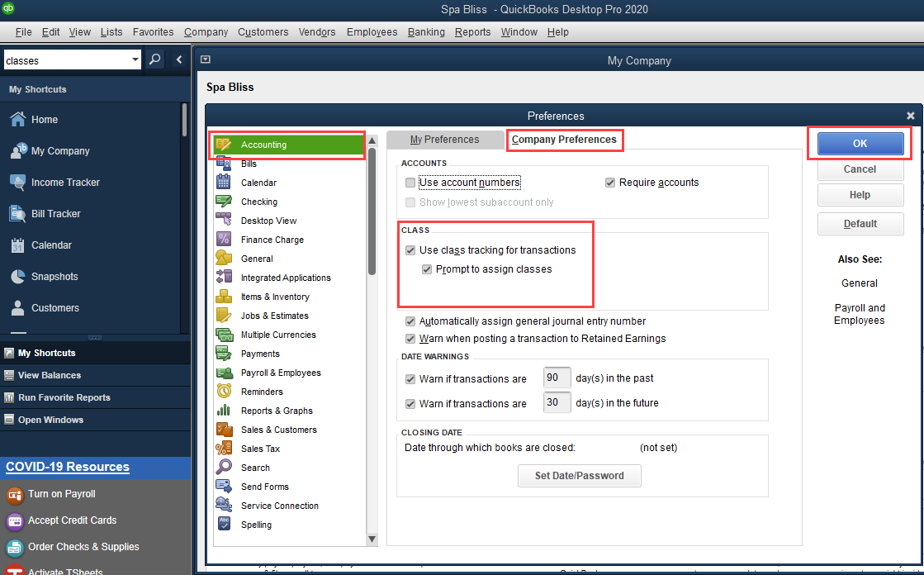924x575 pixels.
Task: Open the Reports menu
Action: pos(472,32)
